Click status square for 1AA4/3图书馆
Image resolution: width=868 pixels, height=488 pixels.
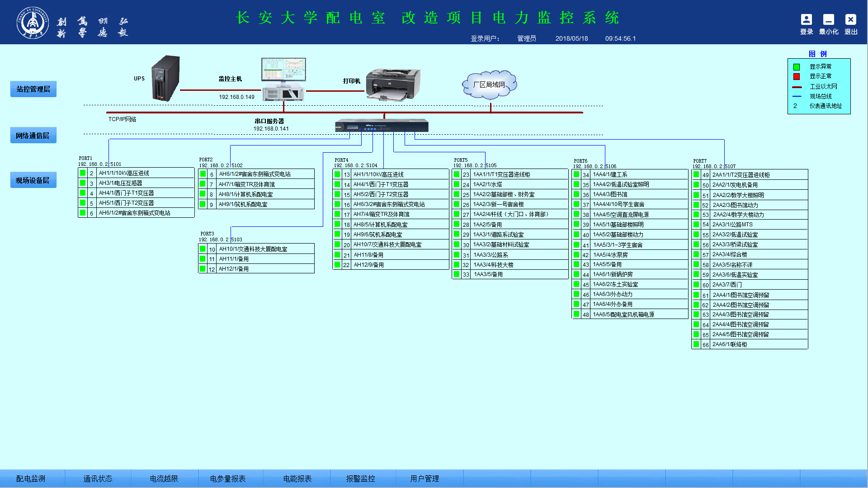[x=576, y=194]
